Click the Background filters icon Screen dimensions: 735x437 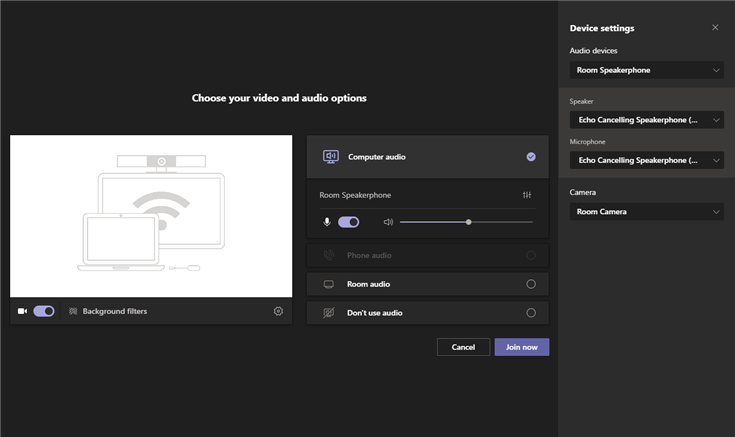point(73,311)
